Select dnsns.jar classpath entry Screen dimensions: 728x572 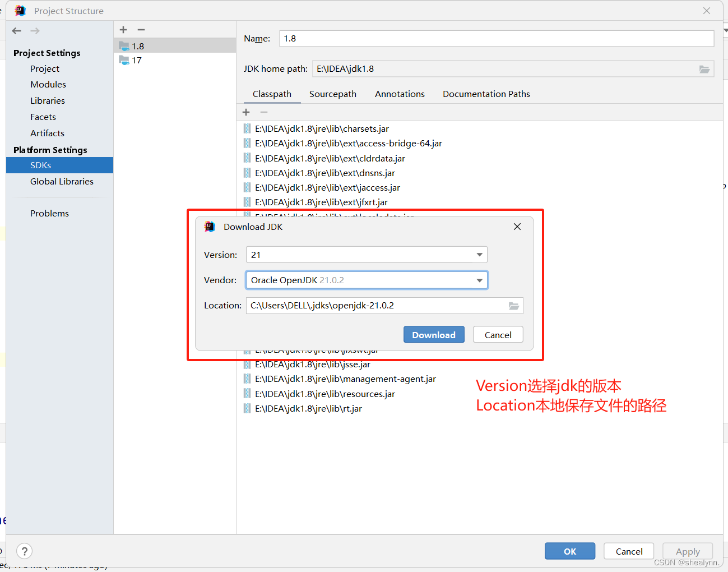point(325,173)
